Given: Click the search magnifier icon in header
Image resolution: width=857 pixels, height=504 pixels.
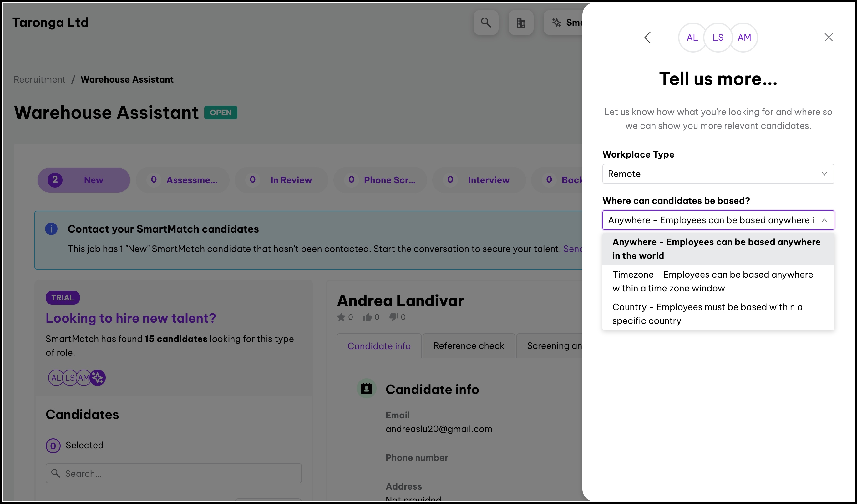Looking at the screenshot, I should [x=486, y=23].
